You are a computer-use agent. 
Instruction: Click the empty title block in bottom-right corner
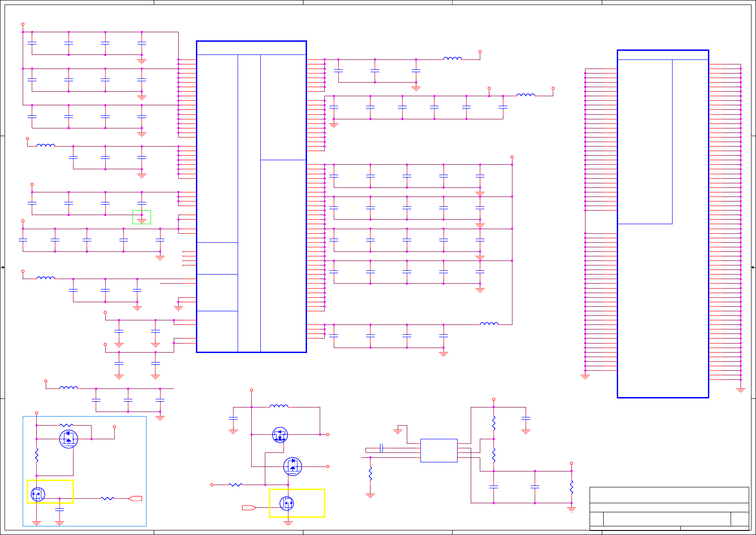click(x=669, y=509)
